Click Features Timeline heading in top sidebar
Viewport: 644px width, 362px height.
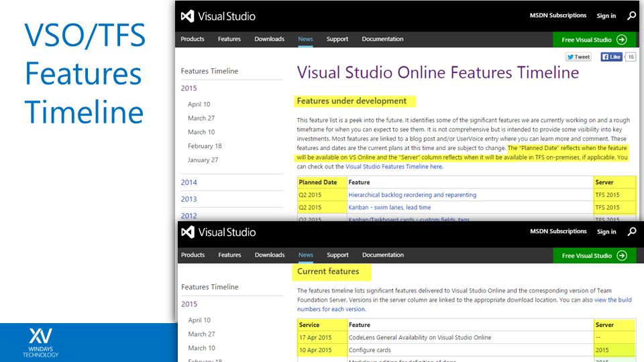209,71
